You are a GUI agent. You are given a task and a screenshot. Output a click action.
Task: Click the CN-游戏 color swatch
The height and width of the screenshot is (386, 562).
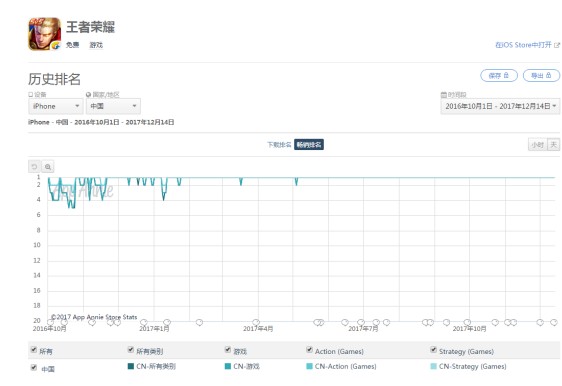click(x=228, y=366)
